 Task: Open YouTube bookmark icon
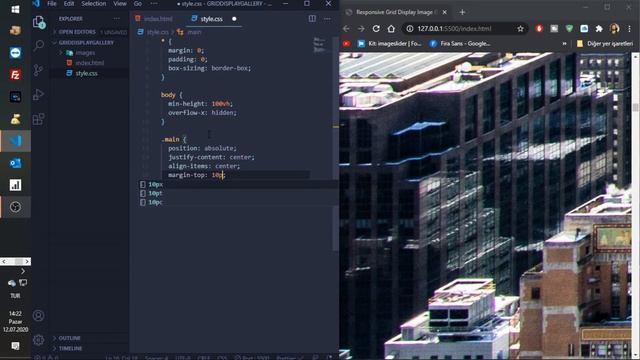346,44
